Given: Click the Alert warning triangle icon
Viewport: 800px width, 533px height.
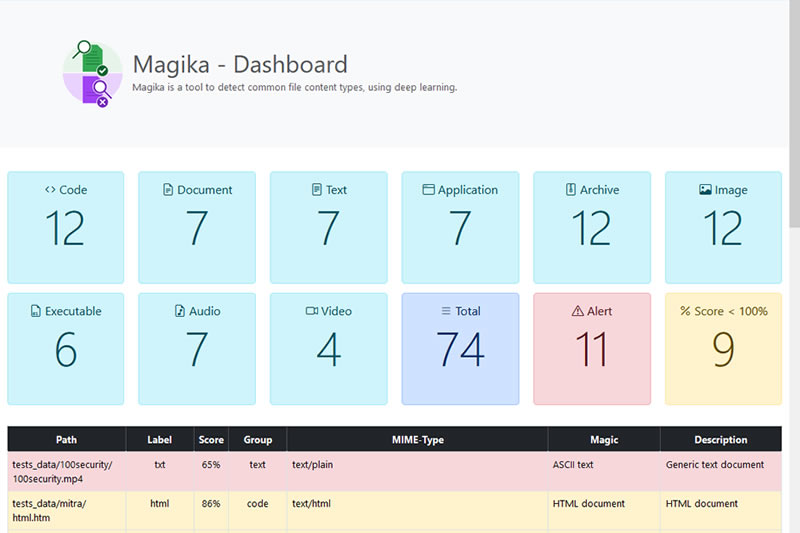Looking at the screenshot, I should coord(578,311).
